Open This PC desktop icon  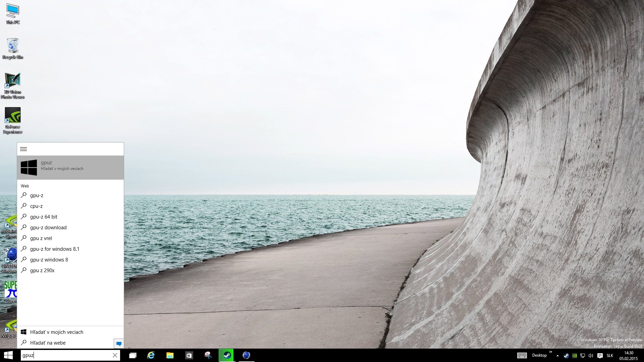[x=13, y=14]
